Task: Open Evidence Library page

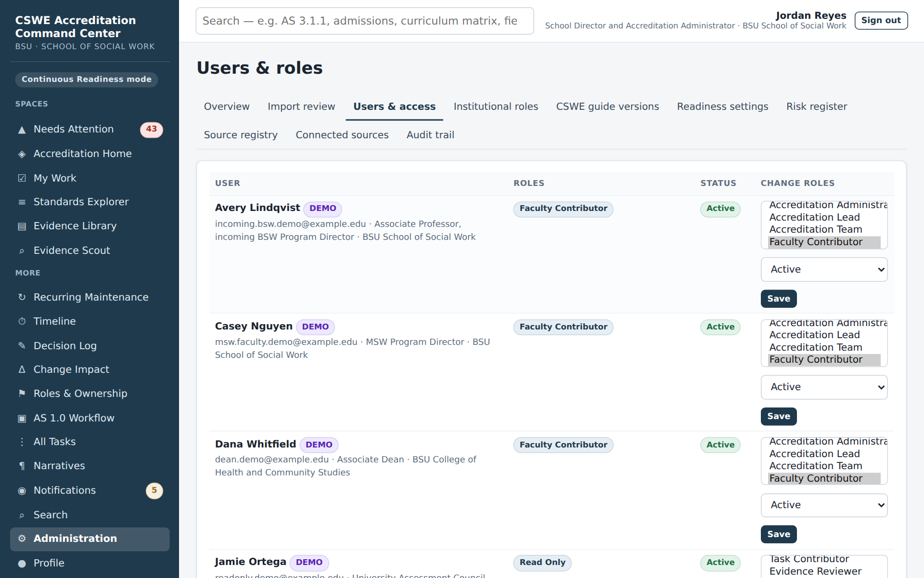Action: [90, 226]
